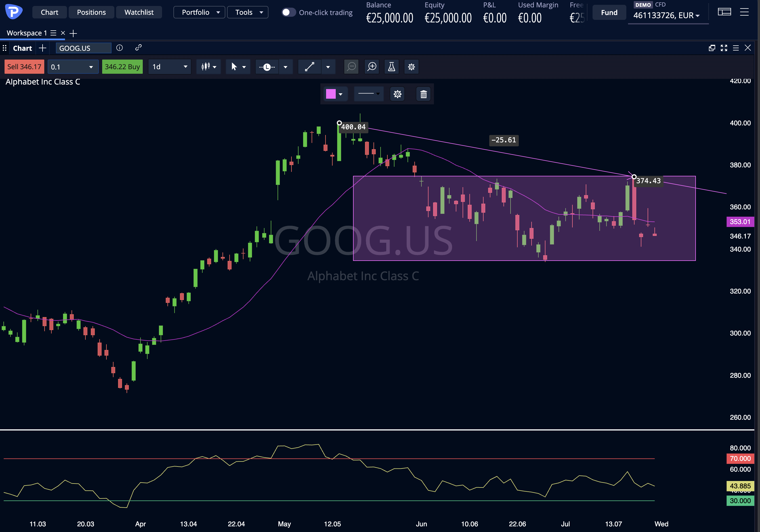The width and height of the screenshot is (760, 532).
Task: Open the 0.1 volume dropdown
Action: [73, 67]
